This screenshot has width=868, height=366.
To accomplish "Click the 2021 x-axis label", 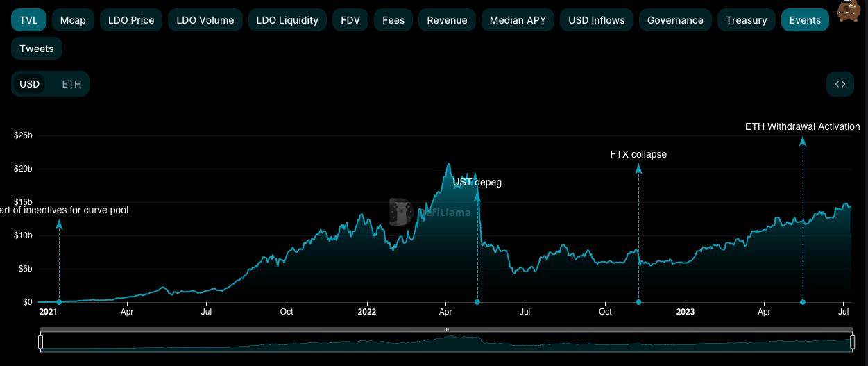I will (x=48, y=312).
